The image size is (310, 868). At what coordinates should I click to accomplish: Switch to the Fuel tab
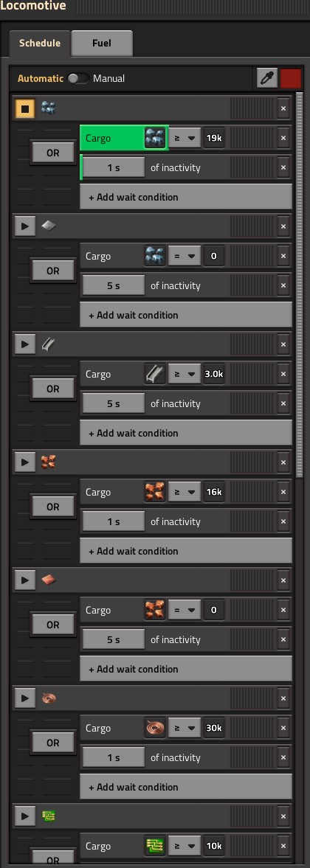tap(102, 44)
